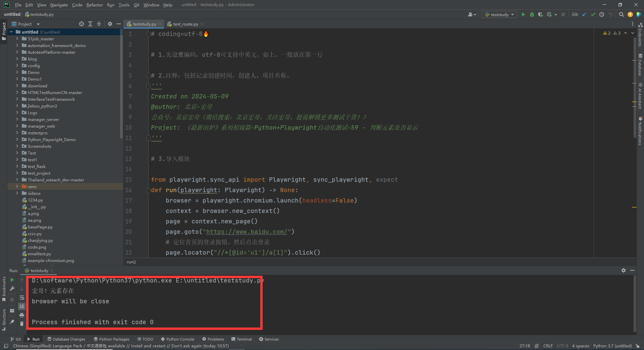Expand the Python_Playwright_Demo folder

click(x=17, y=139)
